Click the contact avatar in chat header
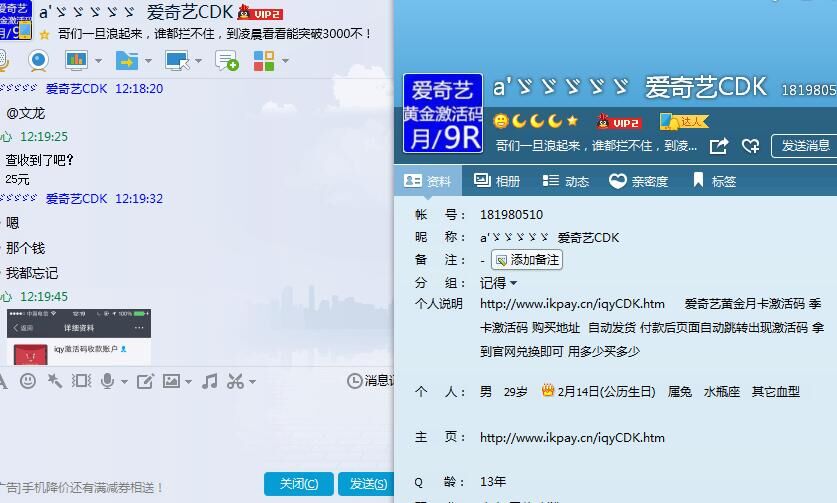Screen dimensions: 837x503 pyautogui.click(x=15, y=20)
